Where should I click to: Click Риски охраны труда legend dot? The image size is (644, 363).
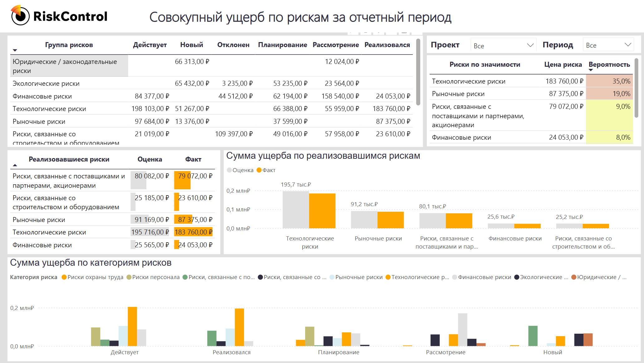coord(64,277)
